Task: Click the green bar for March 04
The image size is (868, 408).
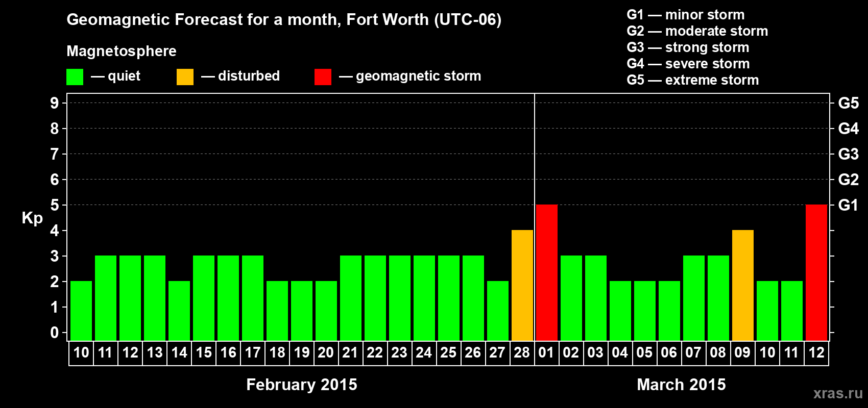Action: click(x=620, y=311)
